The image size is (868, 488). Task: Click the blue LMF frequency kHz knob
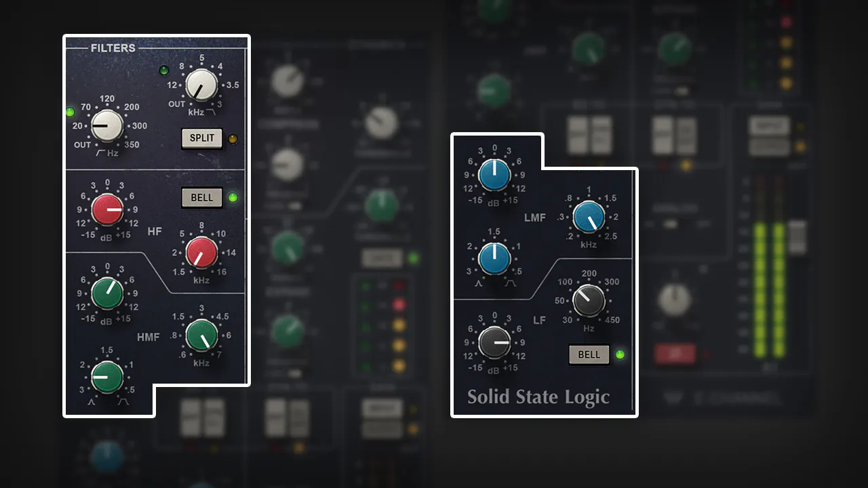click(589, 217)
